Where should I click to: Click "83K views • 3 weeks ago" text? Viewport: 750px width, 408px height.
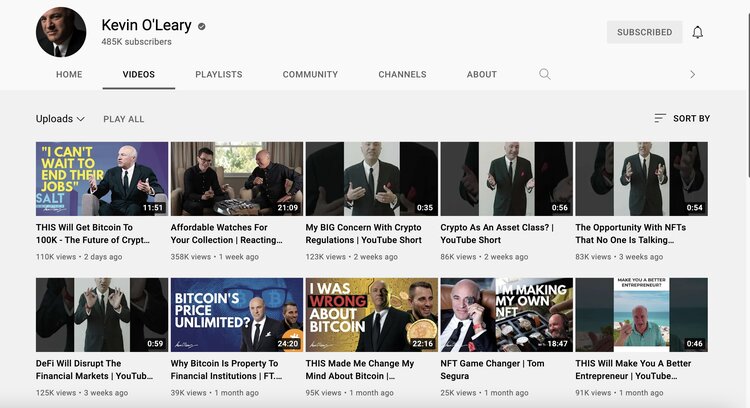[x=619, y=257]
